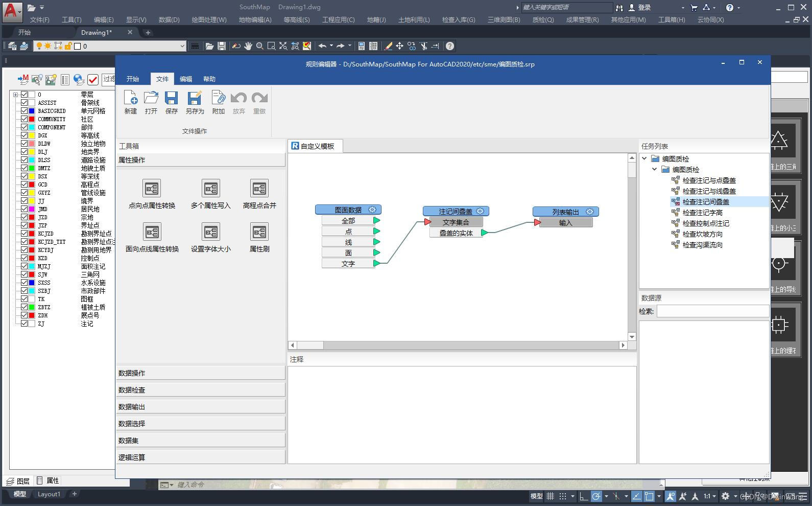Click the AutoCAD pan hand icon
Screen dimensions: 812x506
[x=248, y=46]
